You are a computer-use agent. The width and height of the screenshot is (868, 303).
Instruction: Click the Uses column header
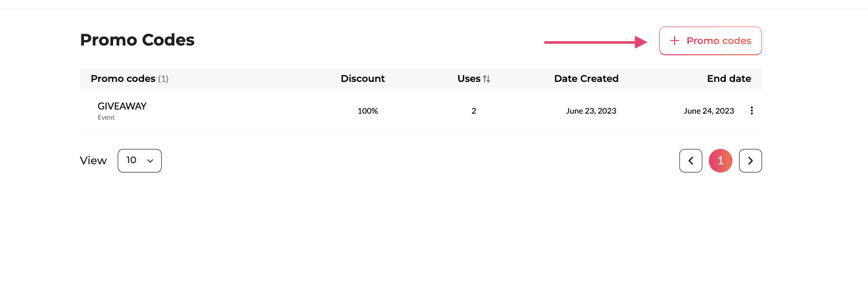click(x=469, y=78)
